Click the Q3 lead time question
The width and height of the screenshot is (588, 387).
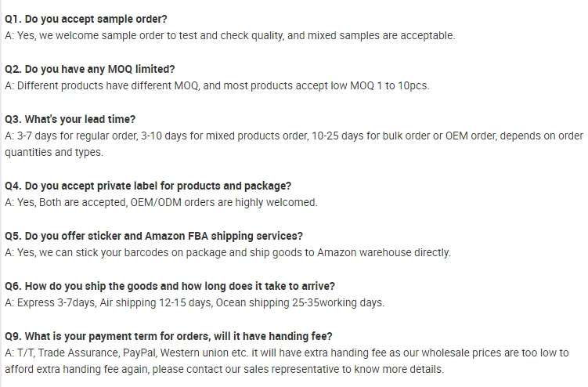pos(70,119)
